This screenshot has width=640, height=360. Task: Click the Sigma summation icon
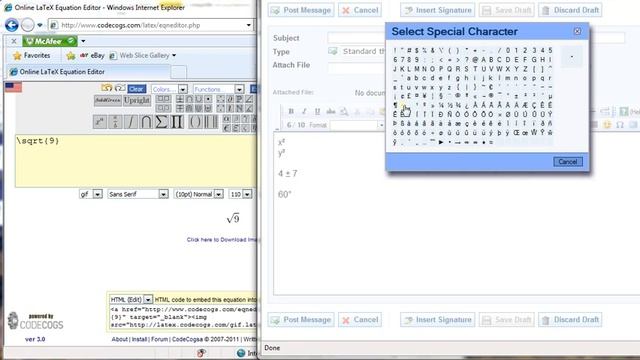coord(162,122)
